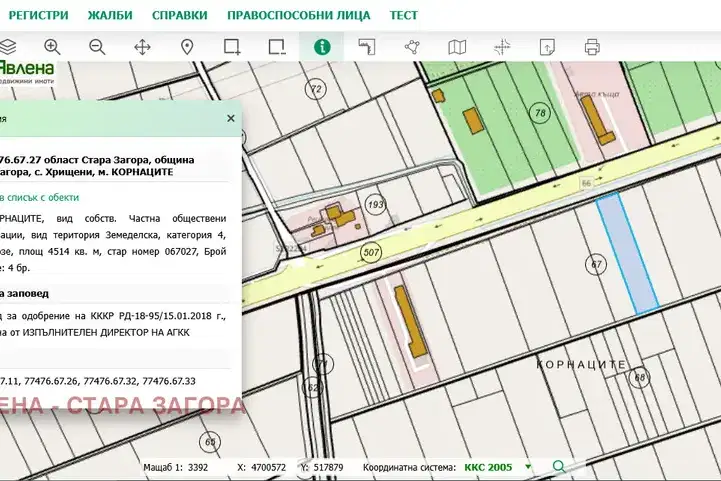Click road label 507 on map
Viewport: 721px width, 481px height.
tap(371, 252)
